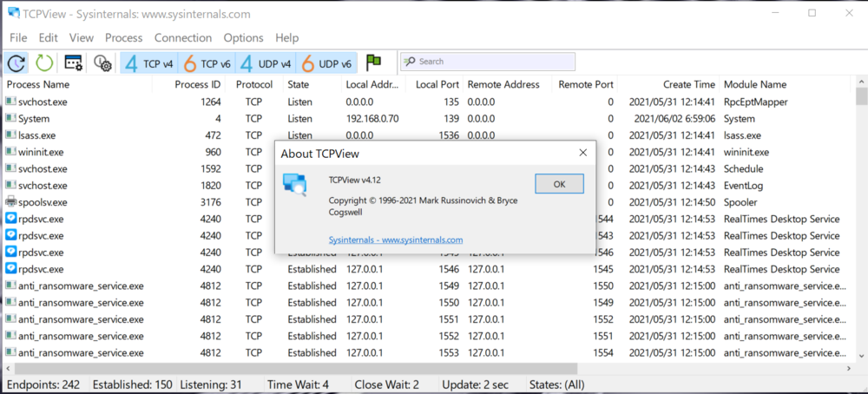
Task: Click Update: 2 sec in status bar
Action: click(475, 384)
